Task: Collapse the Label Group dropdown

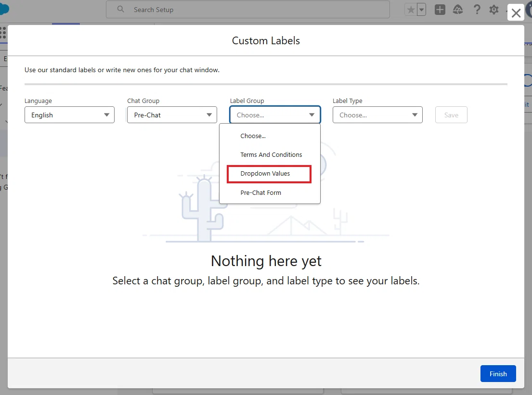Action: pos(275,115)
